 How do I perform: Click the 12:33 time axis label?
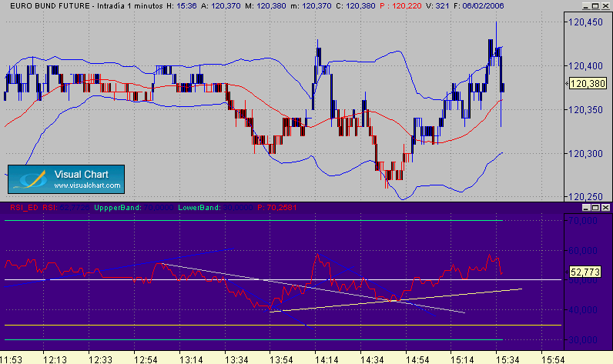click(x=100, y=359)
